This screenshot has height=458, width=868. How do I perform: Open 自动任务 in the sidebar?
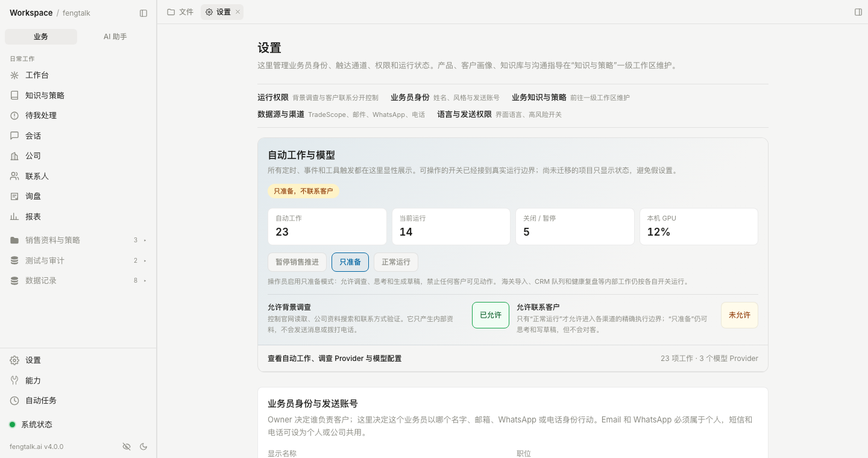(78, 401)
